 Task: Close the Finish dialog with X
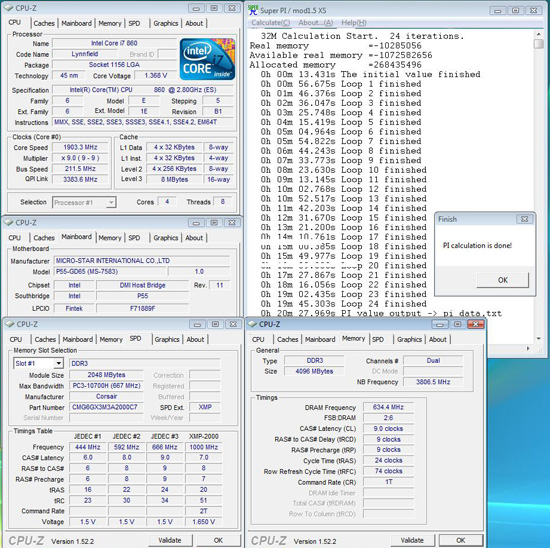[x=524, y=219]
